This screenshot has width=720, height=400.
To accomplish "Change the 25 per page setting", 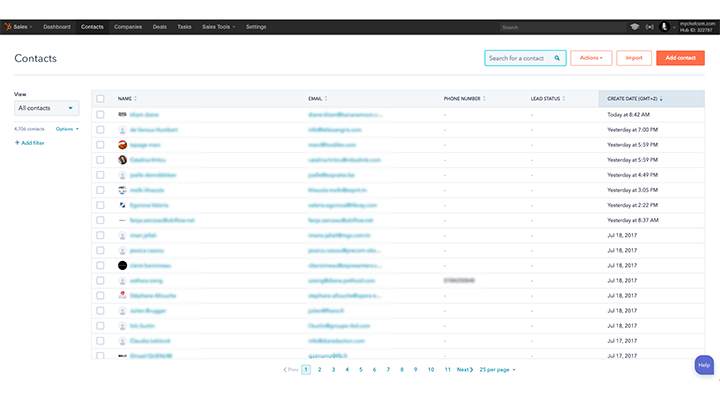I will click(497, 370).
